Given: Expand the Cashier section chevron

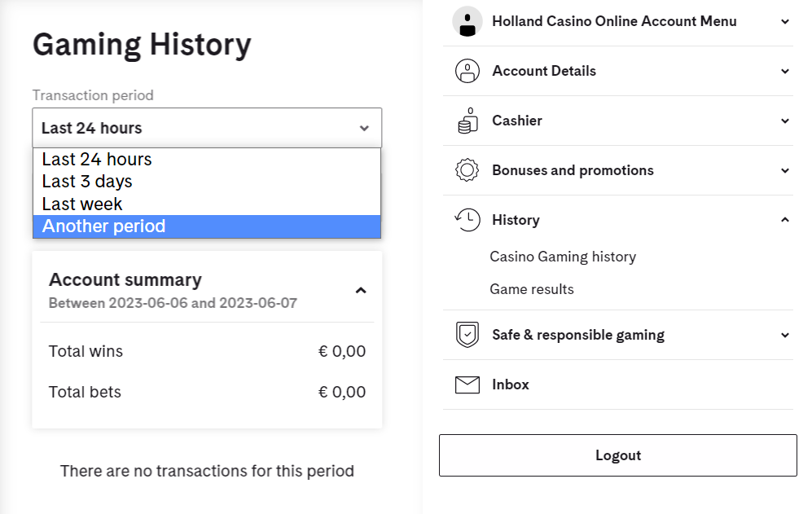Looking at the screenshot, I should point(785,121).
